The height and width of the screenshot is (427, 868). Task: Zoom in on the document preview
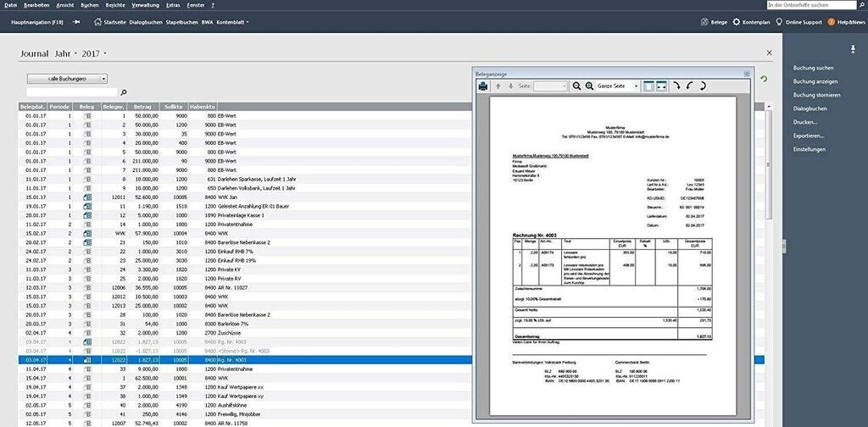pos(589,86)
